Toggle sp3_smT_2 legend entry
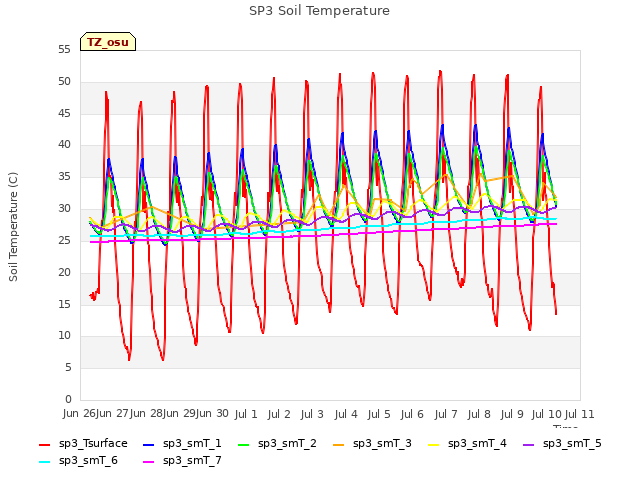 277,443
